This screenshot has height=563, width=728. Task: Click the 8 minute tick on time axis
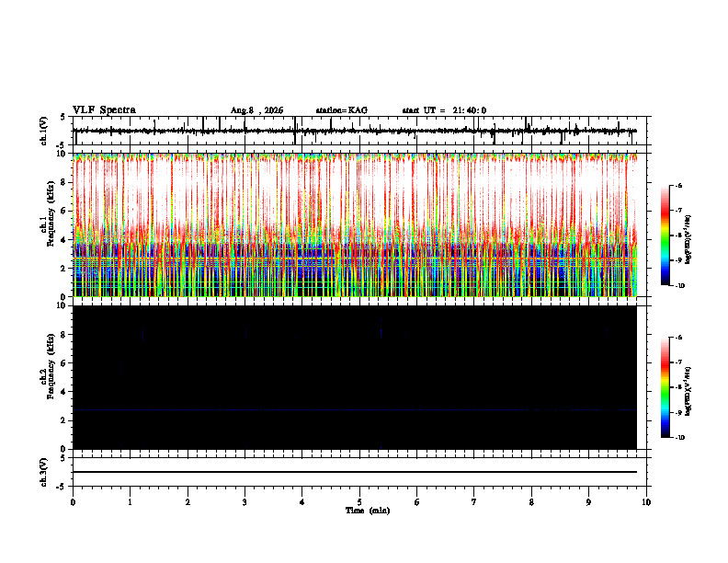click(531, 502)
